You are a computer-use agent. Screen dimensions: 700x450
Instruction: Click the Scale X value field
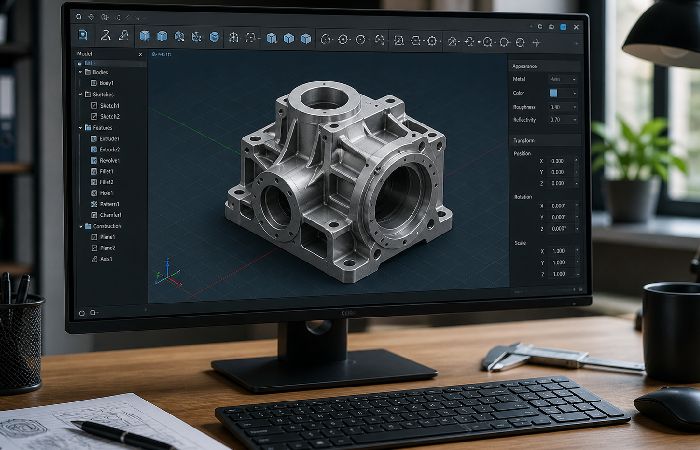(x=561, y=251)
